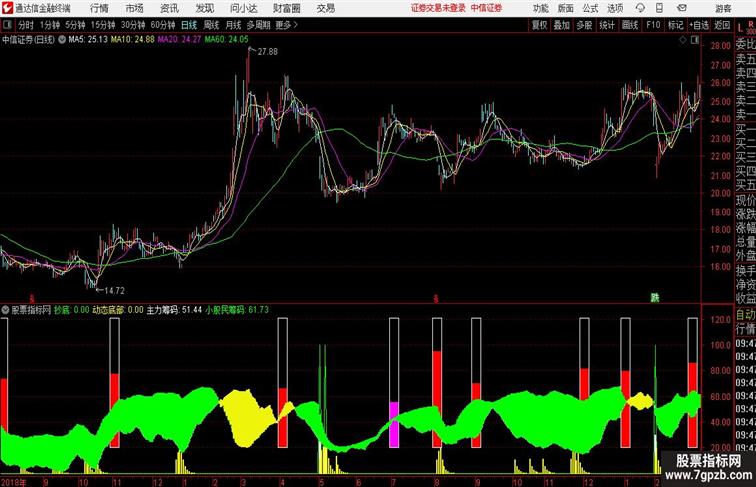
Task: Open the F10 company info button
Action: (653, 25)
